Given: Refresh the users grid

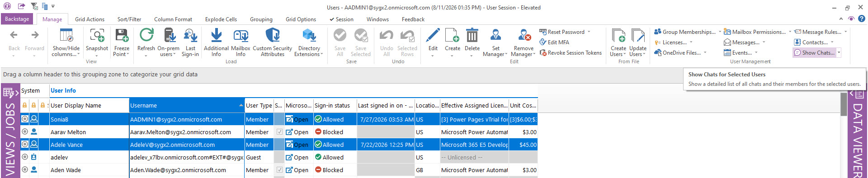Looking at the screenshot, I should pyautogui.click(x=146, y=42).
